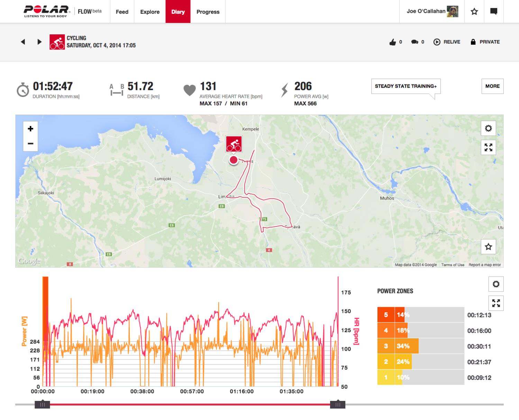
Task: Open the Explore tab
Action: click(150, 12)
